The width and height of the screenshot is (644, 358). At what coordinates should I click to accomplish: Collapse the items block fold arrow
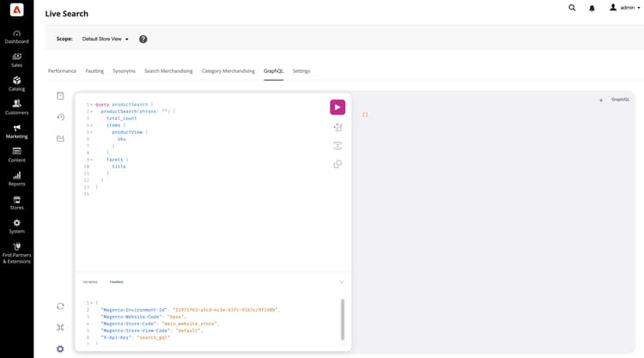91,125
